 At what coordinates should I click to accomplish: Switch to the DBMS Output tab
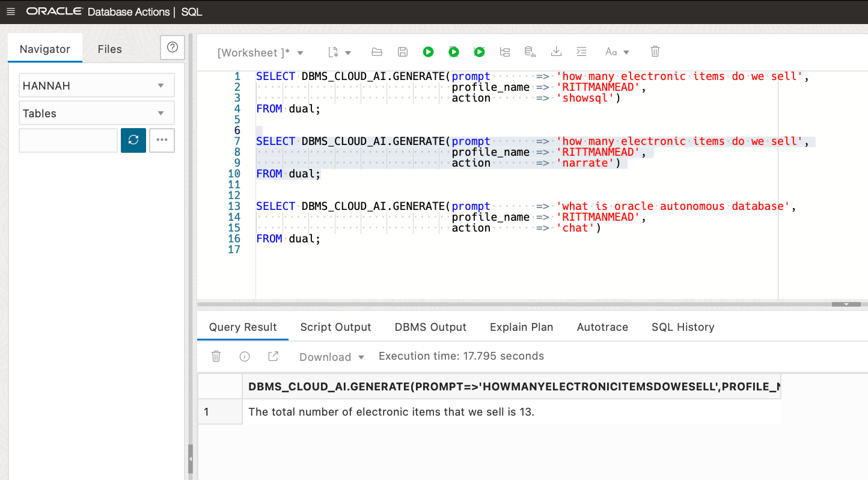point(430,327)
